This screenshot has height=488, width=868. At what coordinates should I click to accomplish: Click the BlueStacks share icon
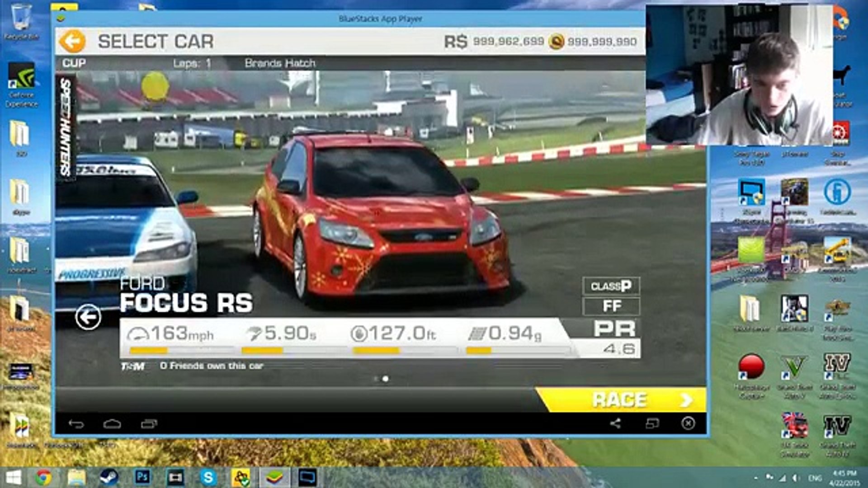(x=615, y=424)
